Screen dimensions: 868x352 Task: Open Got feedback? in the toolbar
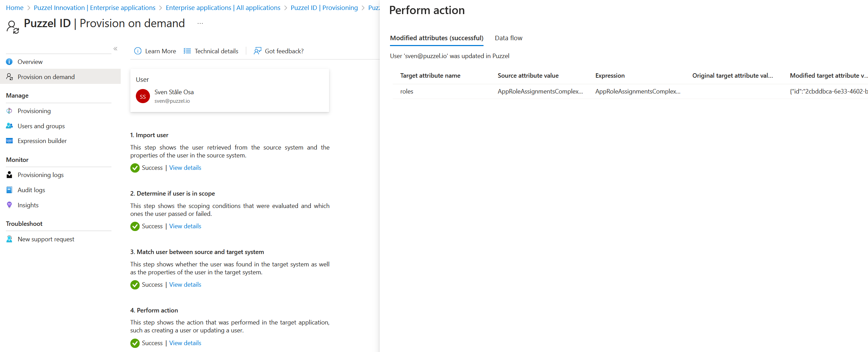pos(279,51)
